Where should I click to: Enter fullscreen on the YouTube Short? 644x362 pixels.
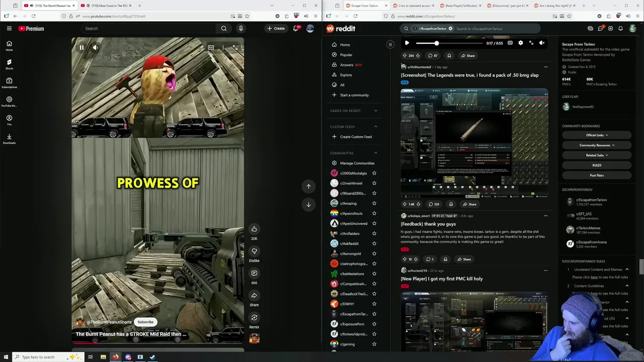(235, 48)
